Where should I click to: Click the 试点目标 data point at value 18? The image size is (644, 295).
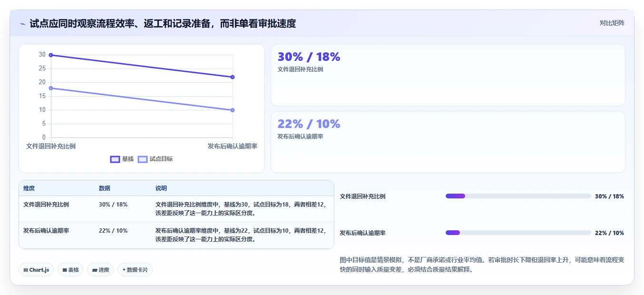(51, 88)
